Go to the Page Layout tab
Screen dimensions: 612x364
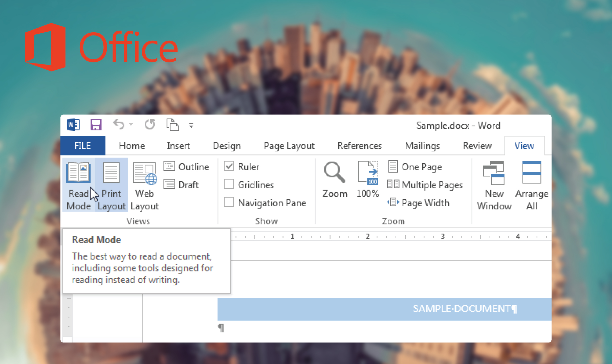289,146
